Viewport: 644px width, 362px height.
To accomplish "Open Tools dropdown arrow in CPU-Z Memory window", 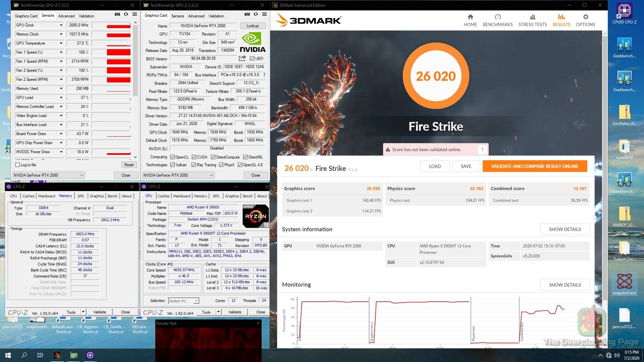I will coord(83,312).
